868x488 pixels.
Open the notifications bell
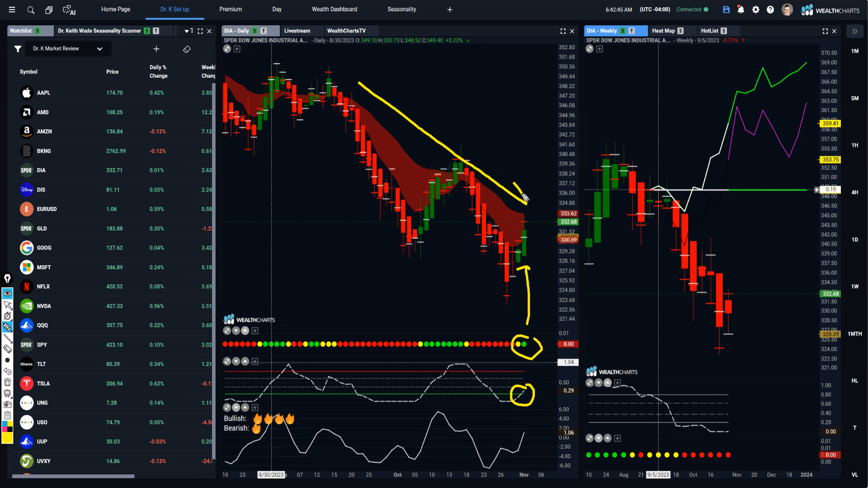[x=741, y=9]
